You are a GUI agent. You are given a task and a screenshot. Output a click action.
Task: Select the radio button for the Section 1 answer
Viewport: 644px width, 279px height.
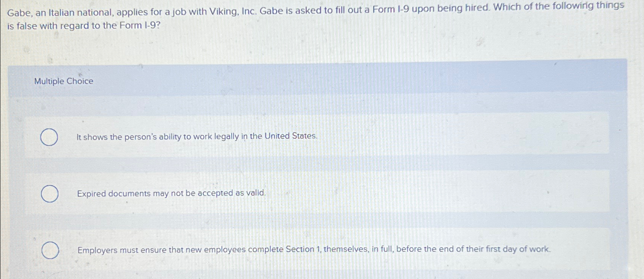[49, 250]
